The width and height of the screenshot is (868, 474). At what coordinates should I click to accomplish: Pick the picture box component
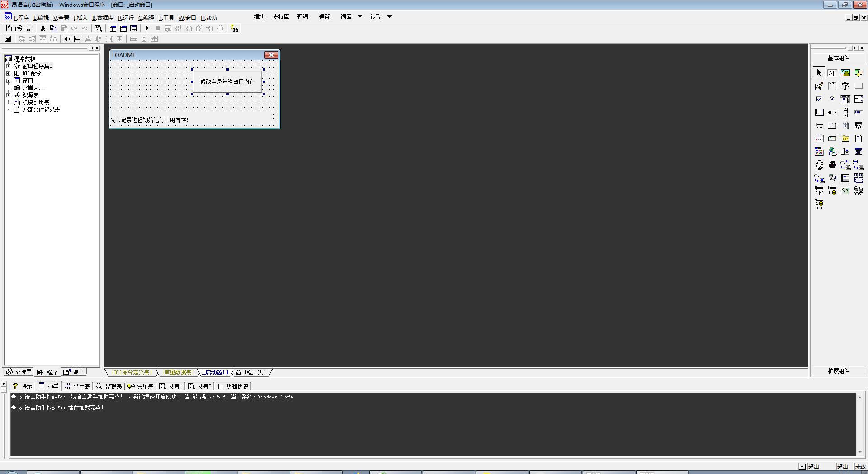tap(845, 73)
